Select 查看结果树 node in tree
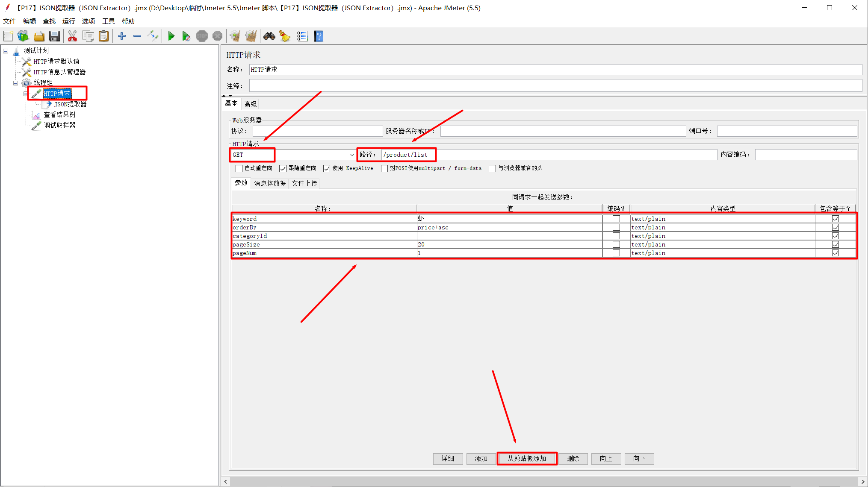The image size is (868, 487). 60,115
